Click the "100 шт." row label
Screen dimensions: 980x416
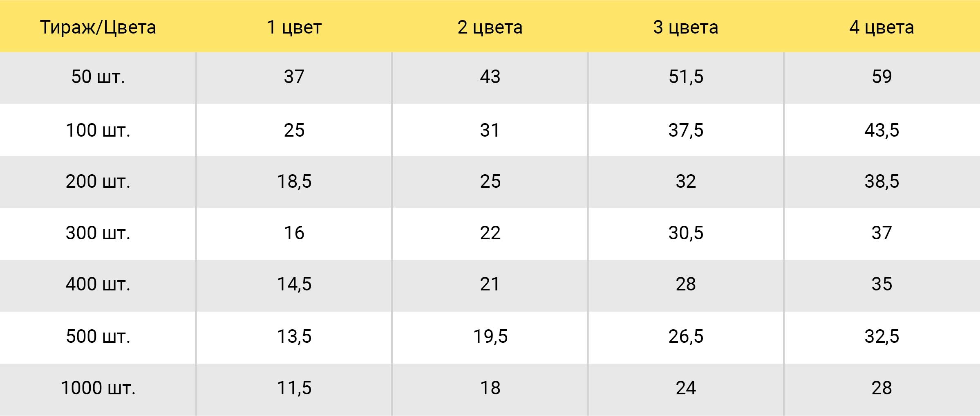click(98, 130)
